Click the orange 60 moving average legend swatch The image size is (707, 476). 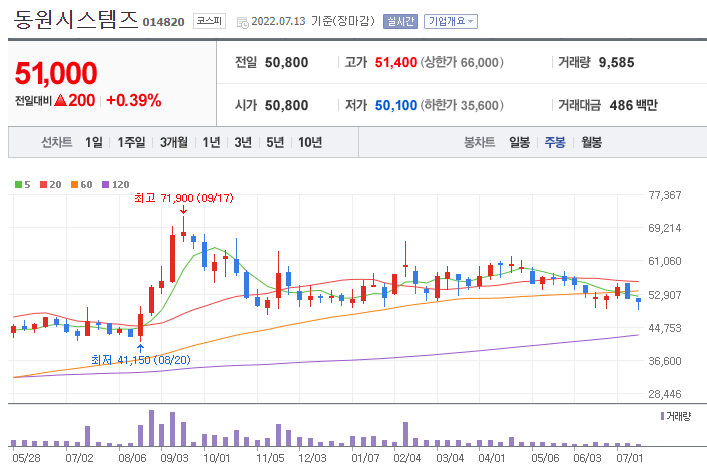click(74, 184)
